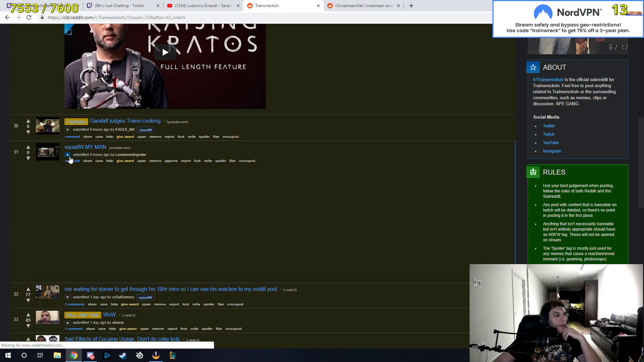Image resolution: width=644 pixels, height=362 pixels.
Task: Crosspost the Gandalf judges Trains cooking post
Action: click(231, 137)
